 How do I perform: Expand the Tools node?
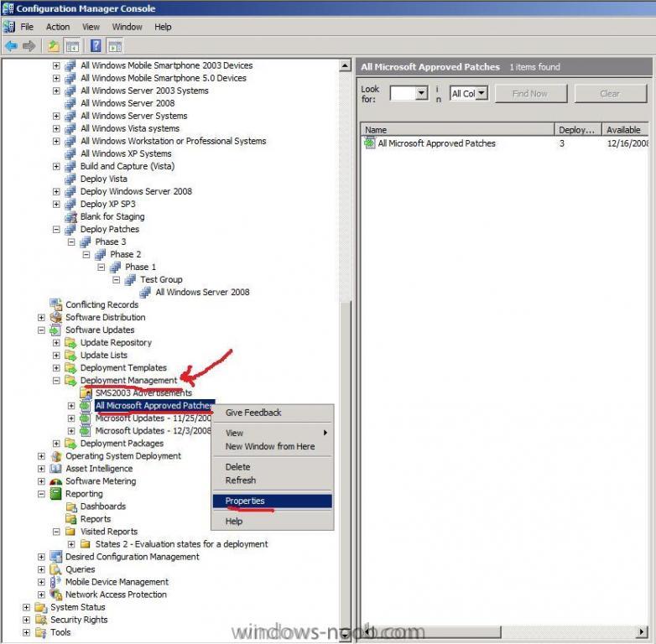26,632
